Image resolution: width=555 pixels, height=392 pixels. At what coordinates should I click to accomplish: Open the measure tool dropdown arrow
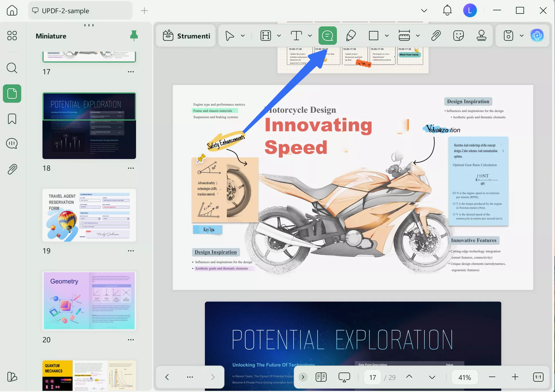pyautogui.click(x=418, y=36)
